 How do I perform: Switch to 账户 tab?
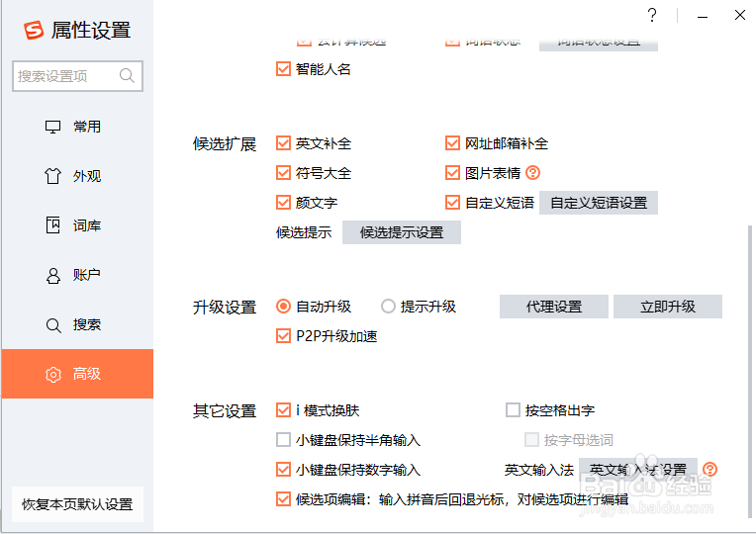point(77,275)
